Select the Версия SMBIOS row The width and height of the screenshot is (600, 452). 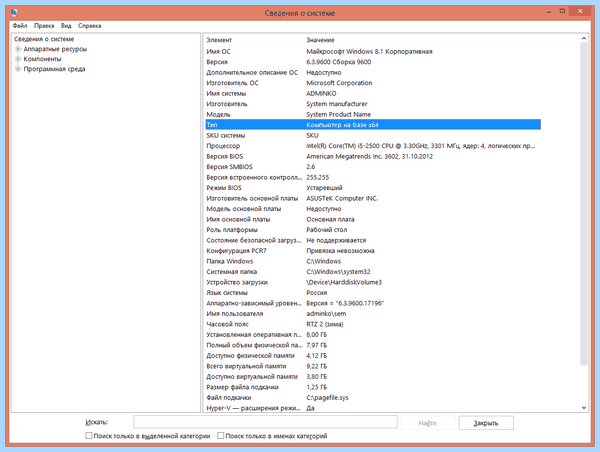click(373, 167)
